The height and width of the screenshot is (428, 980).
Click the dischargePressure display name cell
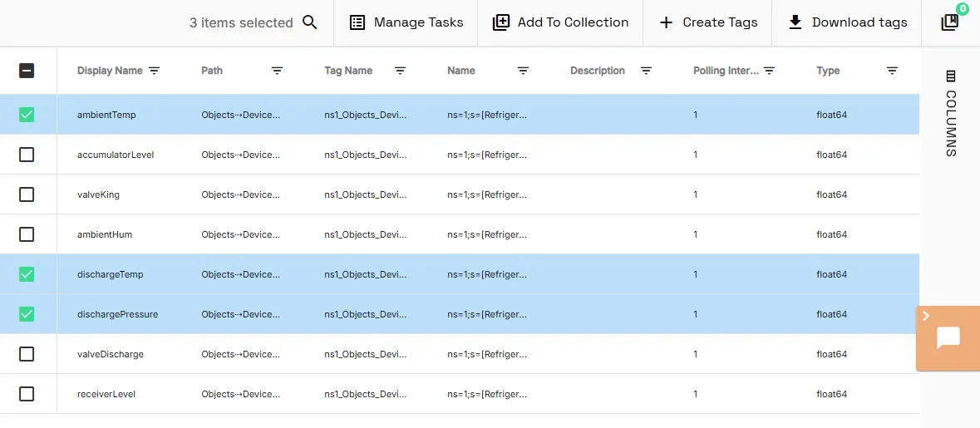click(117, 314)
